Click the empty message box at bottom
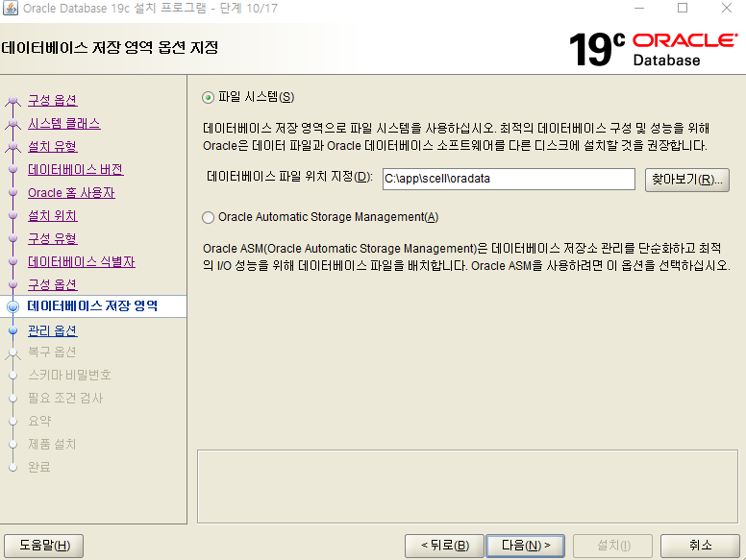746x560 pixels. [x=467, y=486]
